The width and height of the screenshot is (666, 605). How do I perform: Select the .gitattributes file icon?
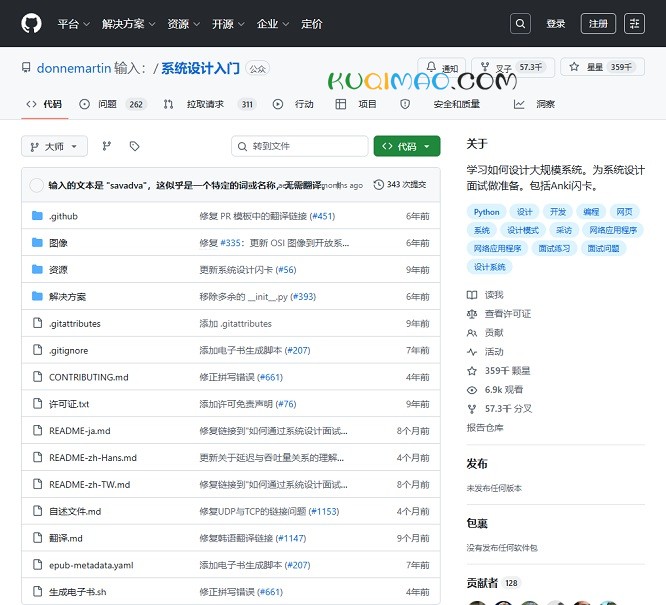(x=37, y=323)
